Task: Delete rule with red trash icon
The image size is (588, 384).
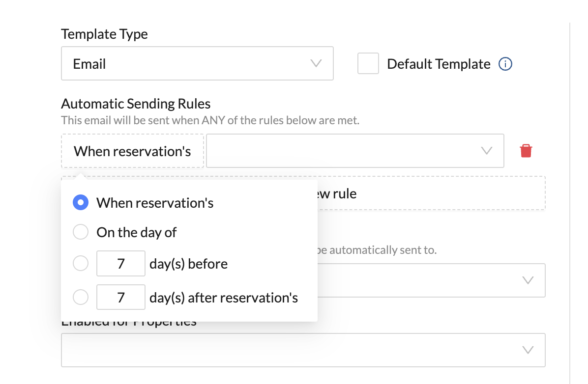Action: tap(526, 151)
